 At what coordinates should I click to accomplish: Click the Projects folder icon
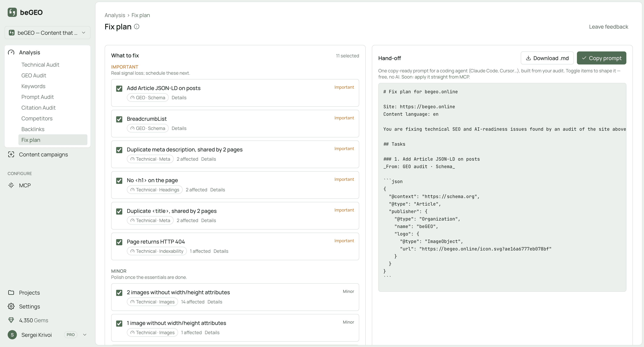point(11,292)
